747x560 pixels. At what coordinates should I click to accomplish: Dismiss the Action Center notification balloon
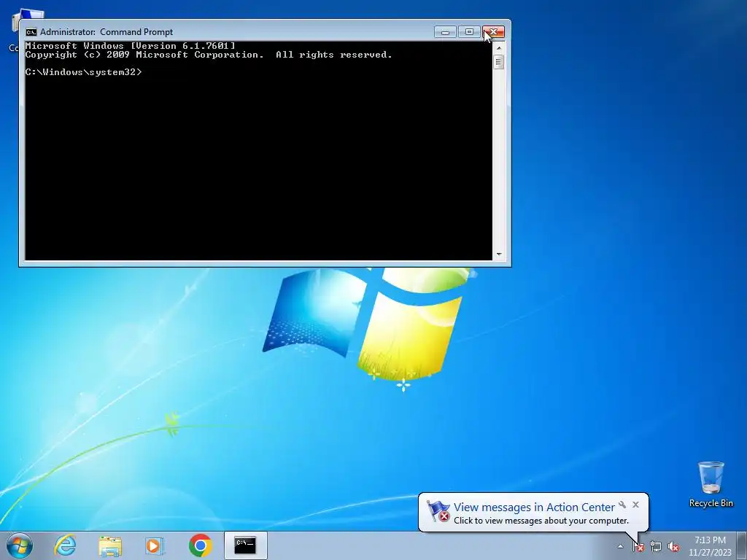(635, 505)
